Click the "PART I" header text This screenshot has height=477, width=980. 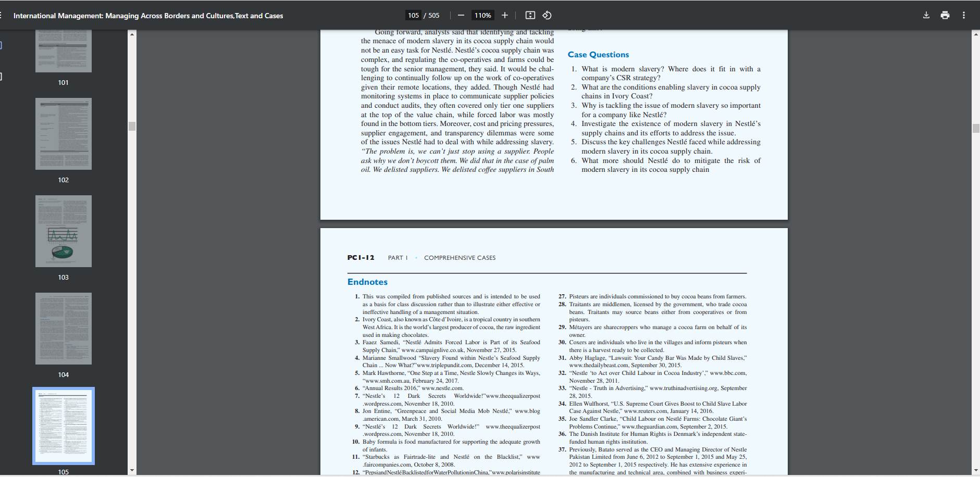[398, 258]
